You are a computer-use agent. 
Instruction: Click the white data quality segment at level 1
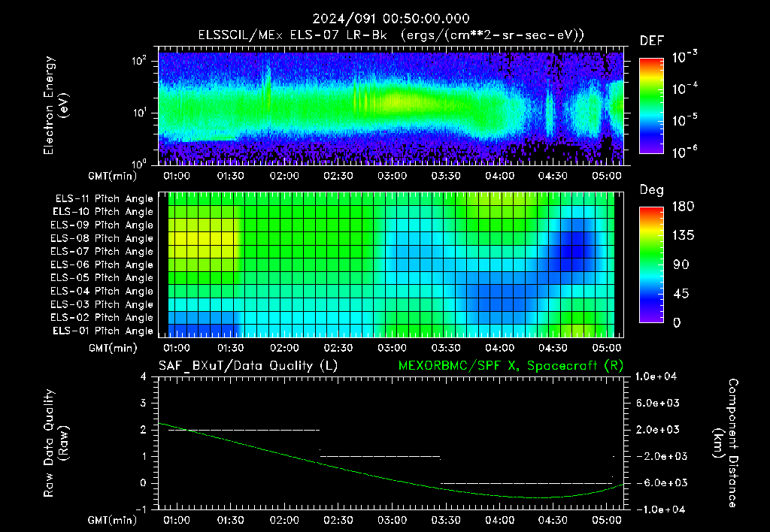[380, 456]
